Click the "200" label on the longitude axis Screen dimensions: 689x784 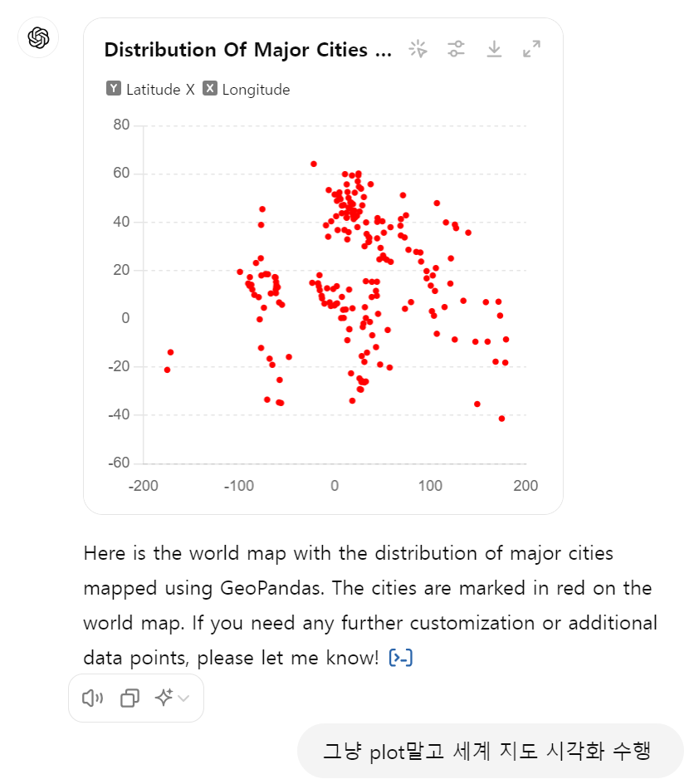pos(525,486)
